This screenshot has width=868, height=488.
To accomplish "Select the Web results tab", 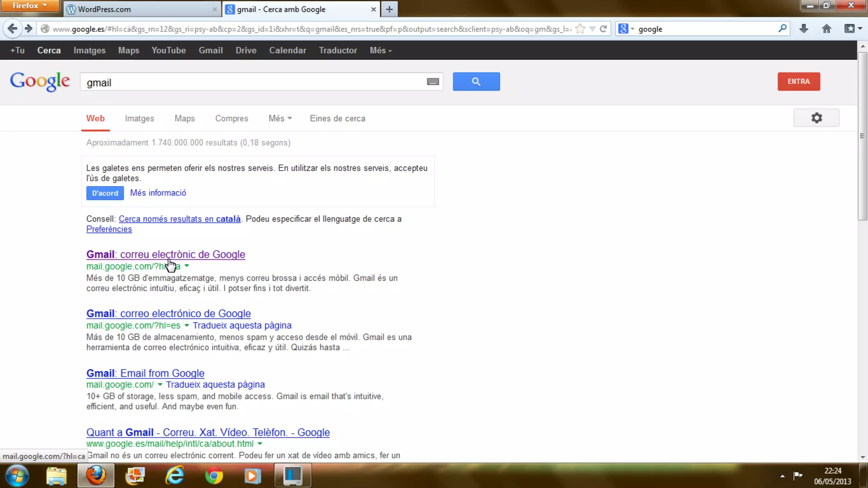I will [x=95, y=118].
